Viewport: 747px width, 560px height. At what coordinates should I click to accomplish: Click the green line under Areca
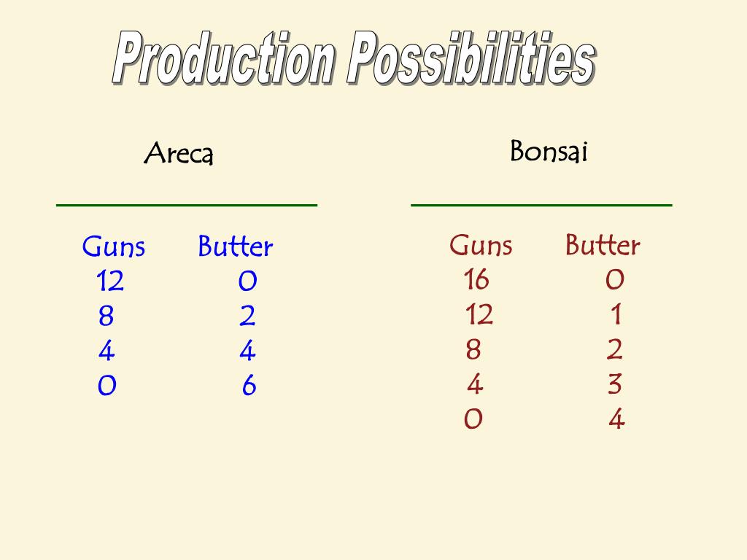pyautogui.click(x=187, y=205)
